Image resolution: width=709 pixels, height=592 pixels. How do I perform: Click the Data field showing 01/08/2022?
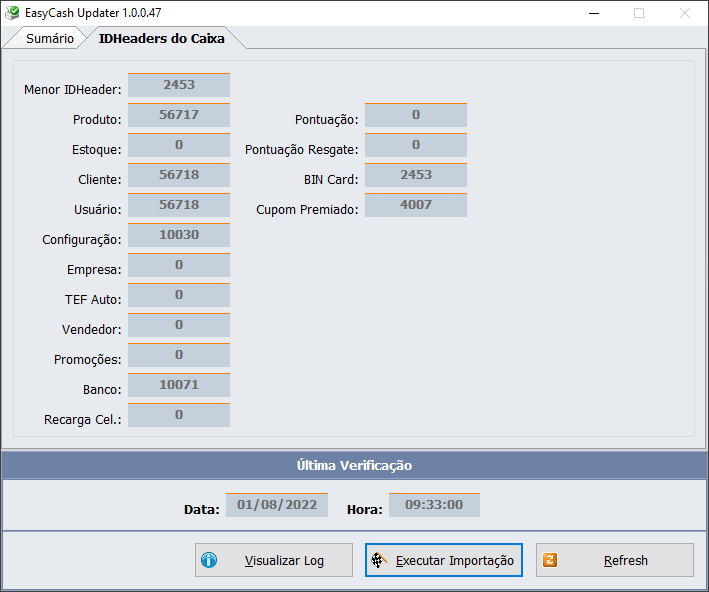tap(276, 505)
